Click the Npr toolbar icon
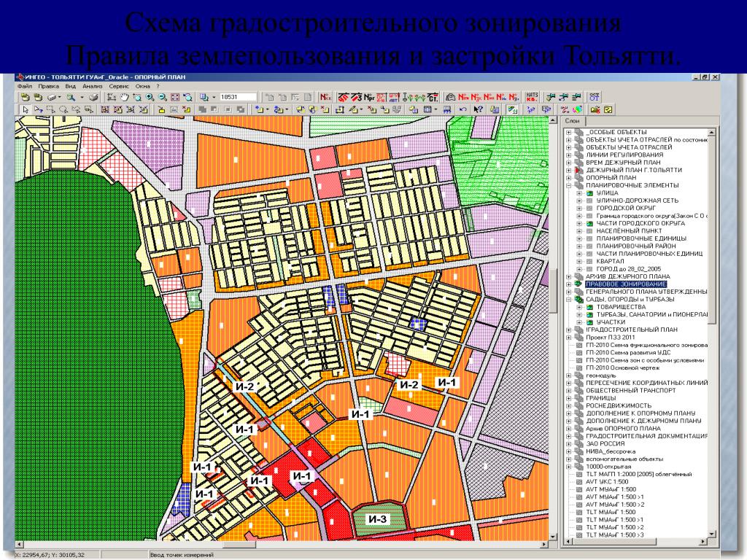This screenshot has width=747, height=560. click(368, 97)
